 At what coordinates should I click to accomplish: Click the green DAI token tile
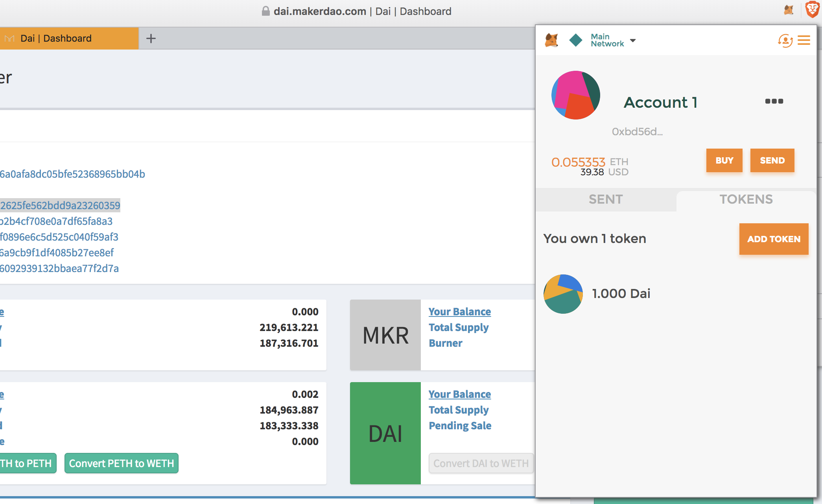pyautogui.click(x=385, y=433)
